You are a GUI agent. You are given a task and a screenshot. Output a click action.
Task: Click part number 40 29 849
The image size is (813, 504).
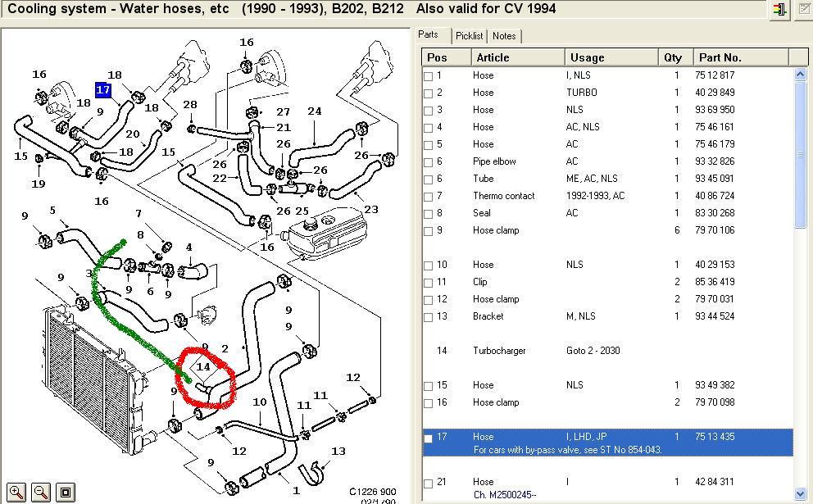pyautogui.click(x=715, y=93)
